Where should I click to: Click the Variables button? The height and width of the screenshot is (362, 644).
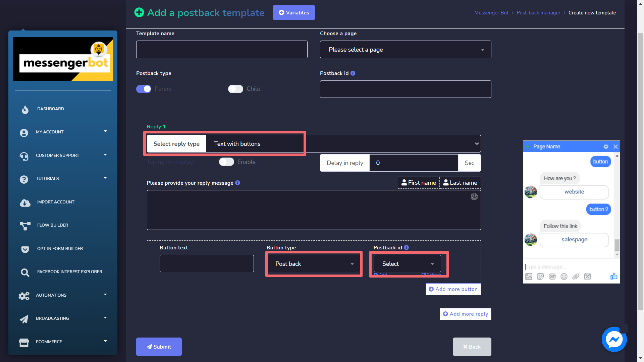tap(294, 12)
